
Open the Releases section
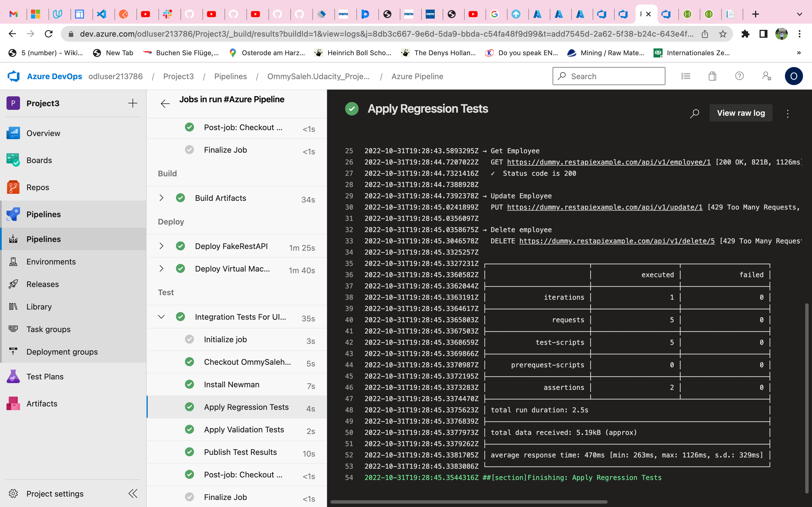(42, 284)
